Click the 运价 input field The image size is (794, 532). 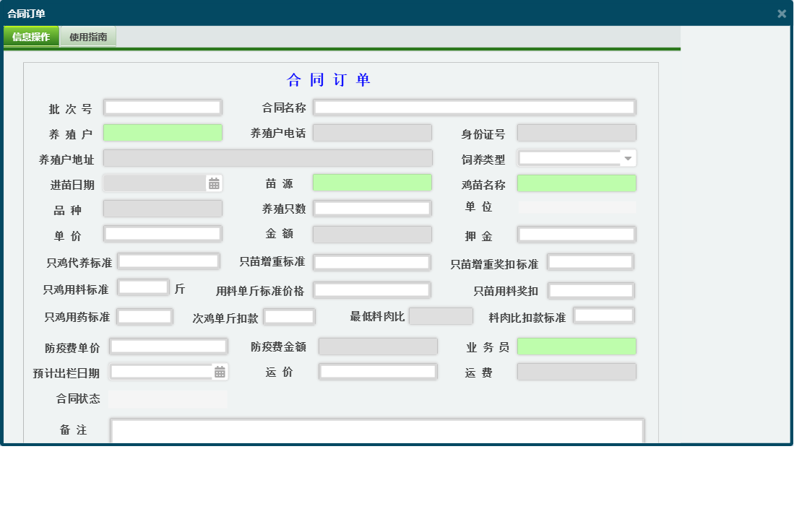pos(378,371)
